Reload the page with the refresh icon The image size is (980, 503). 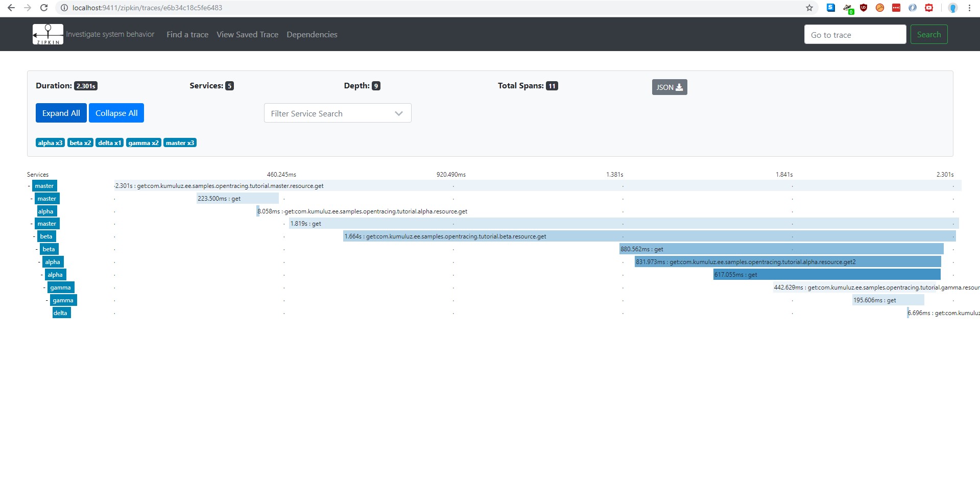44,8
